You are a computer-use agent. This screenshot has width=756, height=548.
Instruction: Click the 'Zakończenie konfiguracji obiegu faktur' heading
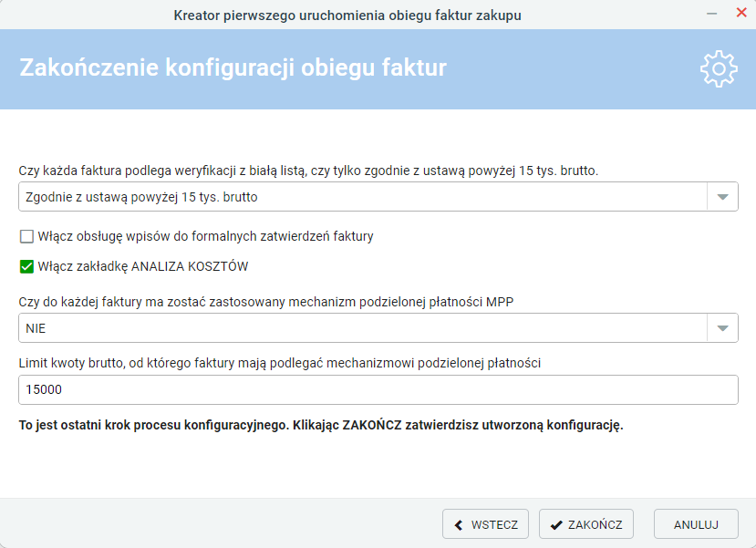click(233, 67)
